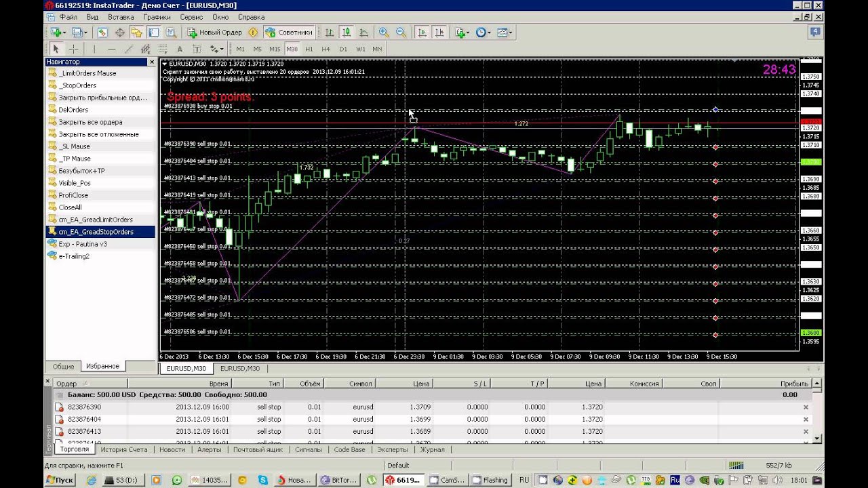
Task: Open Market Watch window icon
Action: [x=102, y=32]
